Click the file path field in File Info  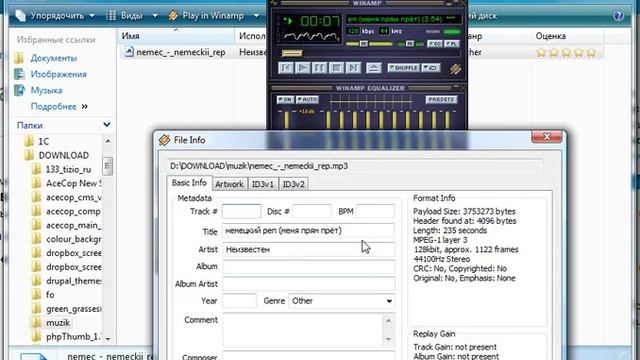coord(355,166)
